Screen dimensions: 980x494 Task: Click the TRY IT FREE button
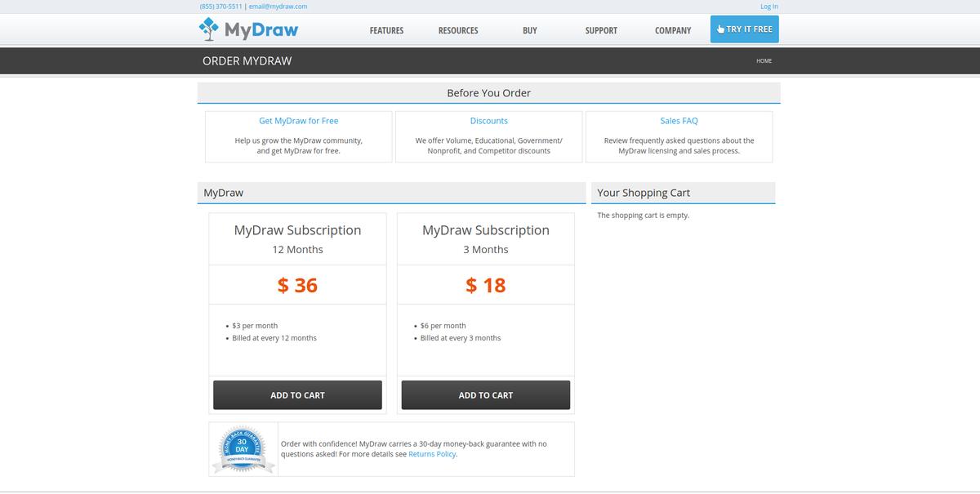744,28
